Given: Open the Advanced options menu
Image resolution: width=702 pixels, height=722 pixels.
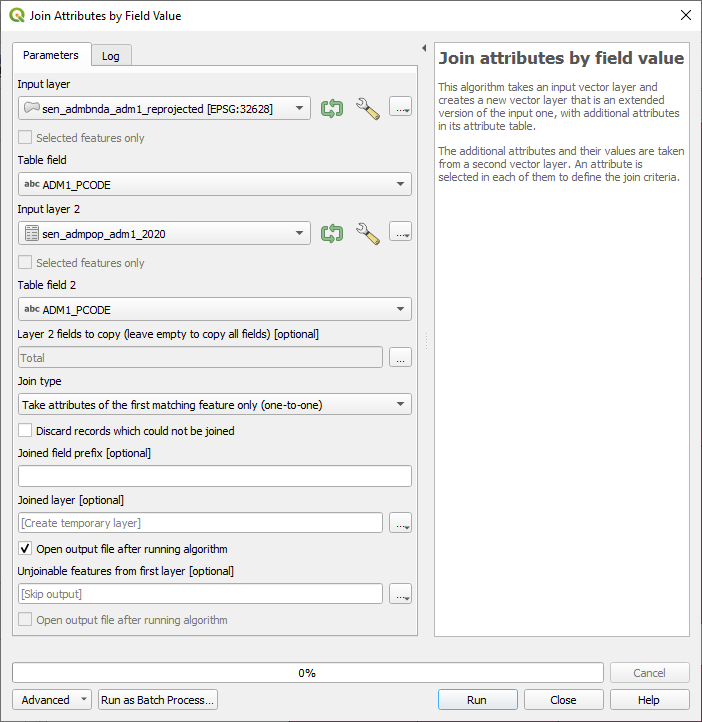Looking at the screenshot, I should coord(52,700).
